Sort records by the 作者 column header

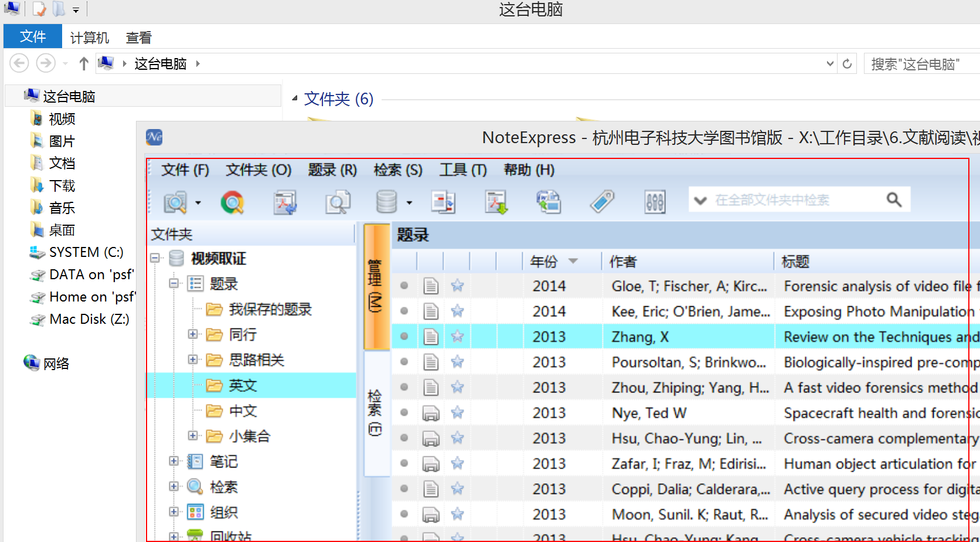click(x=686, y=262)
